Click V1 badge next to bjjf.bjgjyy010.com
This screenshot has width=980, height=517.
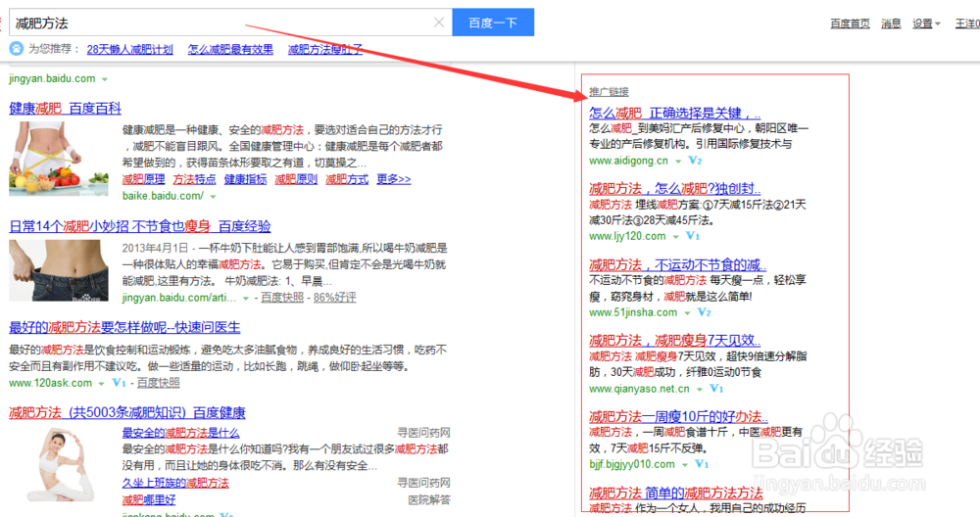(x=702, y=464)
